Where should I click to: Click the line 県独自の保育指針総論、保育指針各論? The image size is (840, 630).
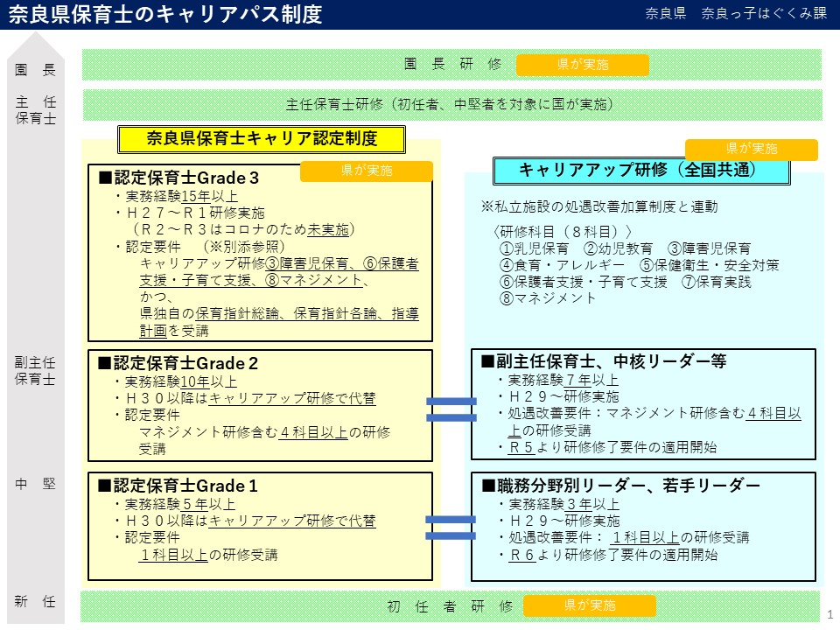tap(279, 313)
